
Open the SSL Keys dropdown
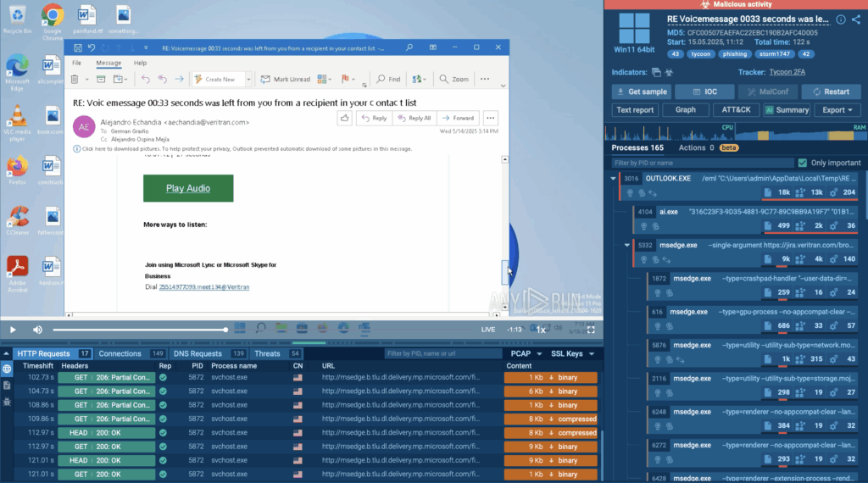tap(572, 353)
